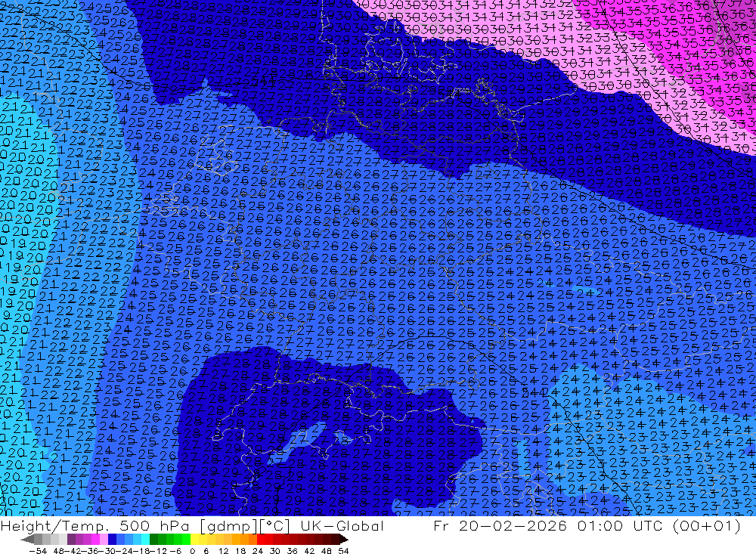The width and height of the screenshot is (756, 554).
Task: Click the '(00+01)' forecast offset text
Action: pos(705,525)
